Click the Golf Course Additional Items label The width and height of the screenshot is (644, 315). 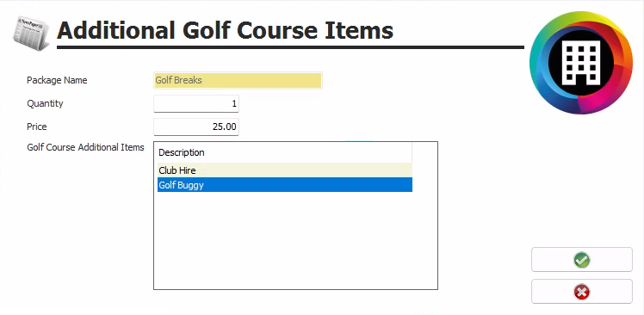(85, 147)
